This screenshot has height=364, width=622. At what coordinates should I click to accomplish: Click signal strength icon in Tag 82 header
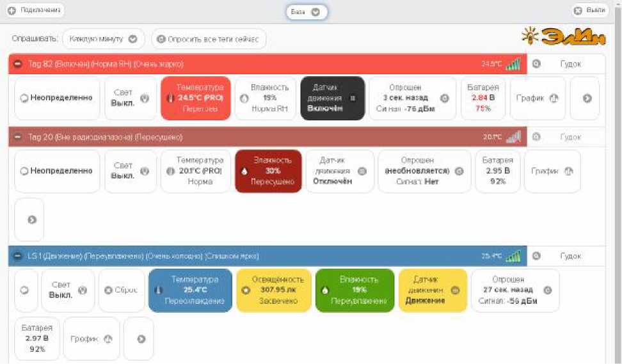513,64
